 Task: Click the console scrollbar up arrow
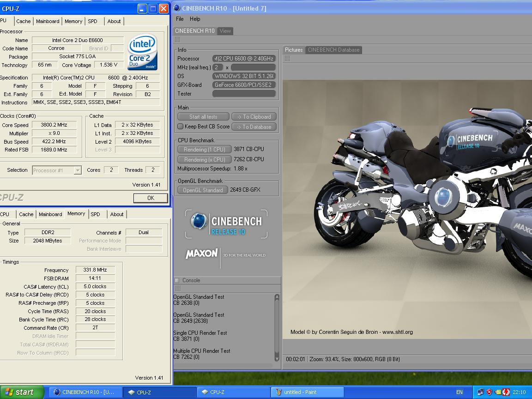pyautogui.click(x=277, y=297)
